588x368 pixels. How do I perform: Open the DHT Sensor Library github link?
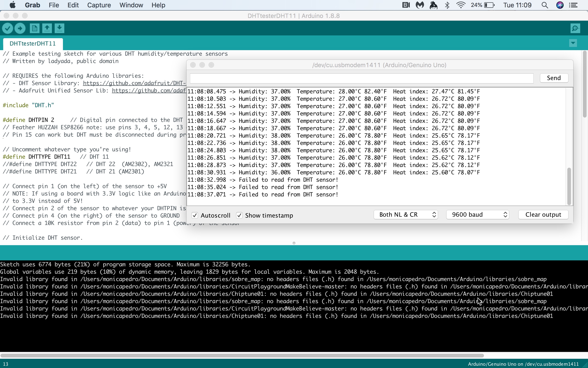pos(134,83)
